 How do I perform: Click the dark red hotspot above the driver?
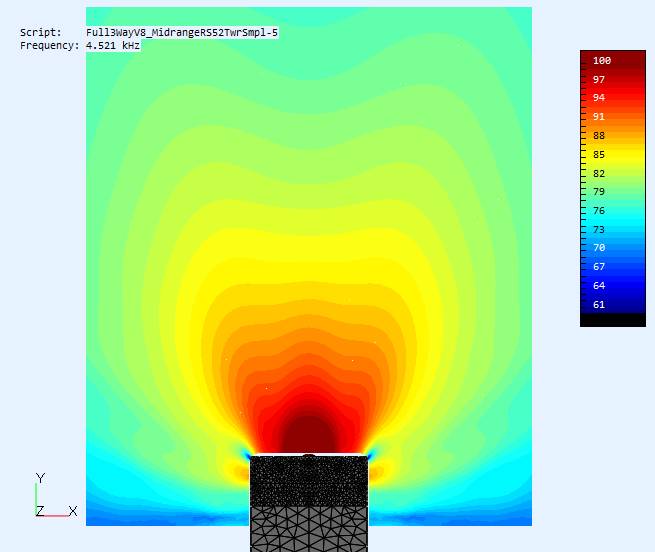308,435
